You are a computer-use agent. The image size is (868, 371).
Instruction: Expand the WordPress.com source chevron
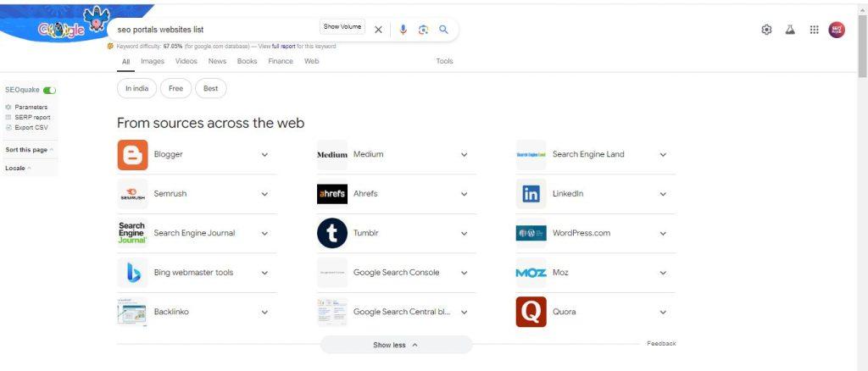[x=663, y=233]
